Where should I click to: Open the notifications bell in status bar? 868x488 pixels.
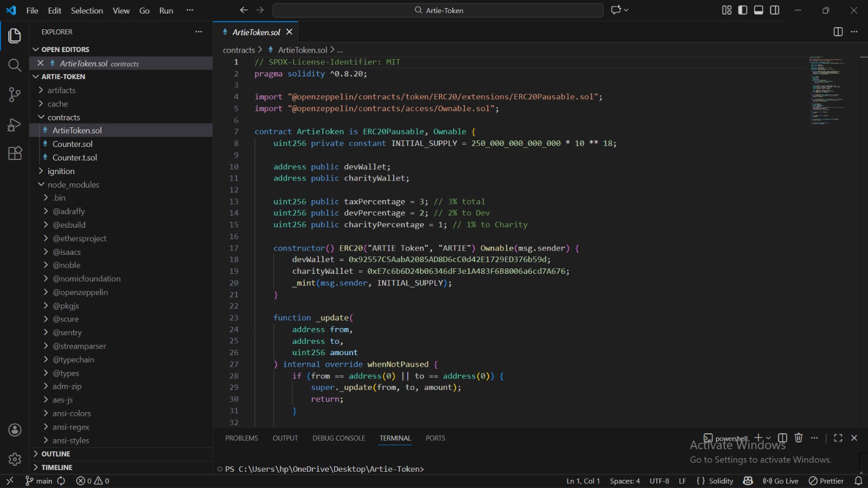coord(858,481)
